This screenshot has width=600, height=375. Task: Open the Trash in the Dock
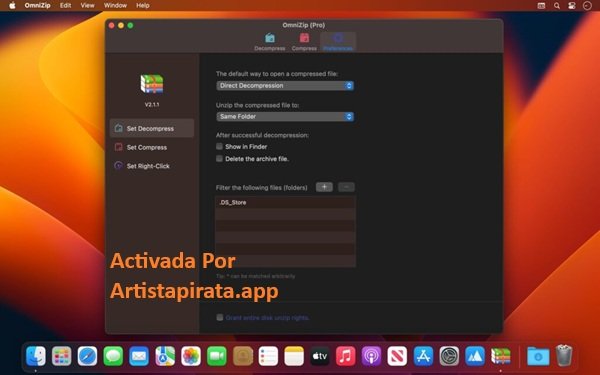pos(564,355)
